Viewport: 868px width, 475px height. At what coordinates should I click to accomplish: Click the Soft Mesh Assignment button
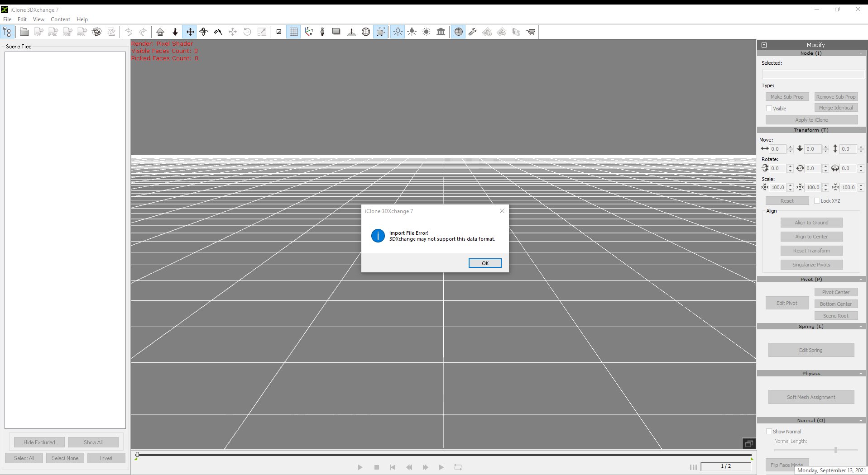tap(811, 397)
